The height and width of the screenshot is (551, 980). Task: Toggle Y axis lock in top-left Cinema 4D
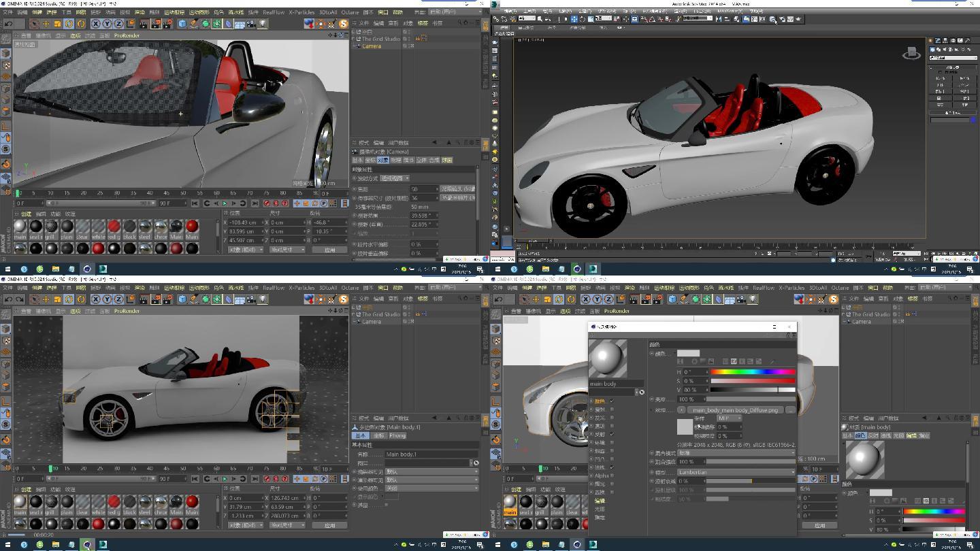[107, 24]
